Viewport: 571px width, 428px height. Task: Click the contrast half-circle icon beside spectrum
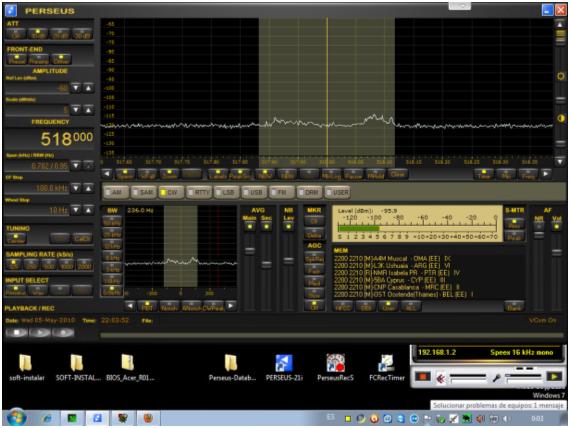561,118
